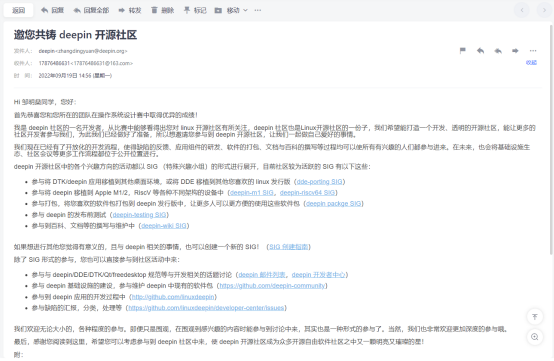Open the developer-center/issues GitHub link
This screenshot has height=361, width=554.
pos(206,308)
